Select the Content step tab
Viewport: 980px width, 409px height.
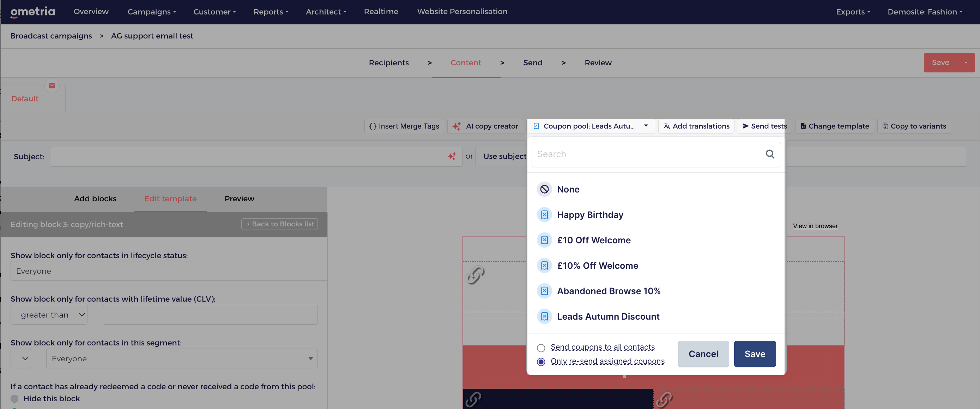[466, 63]
